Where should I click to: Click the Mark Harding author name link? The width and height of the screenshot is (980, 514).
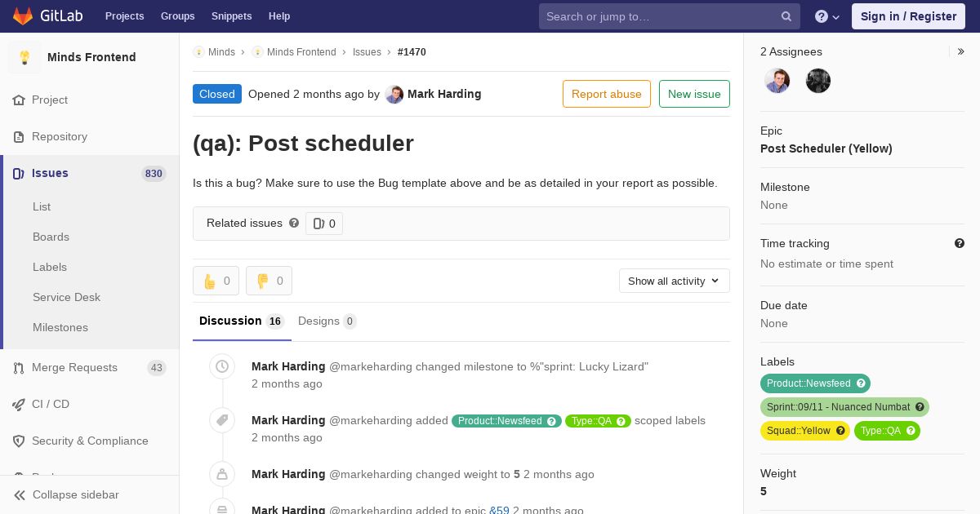coord(444,94)
